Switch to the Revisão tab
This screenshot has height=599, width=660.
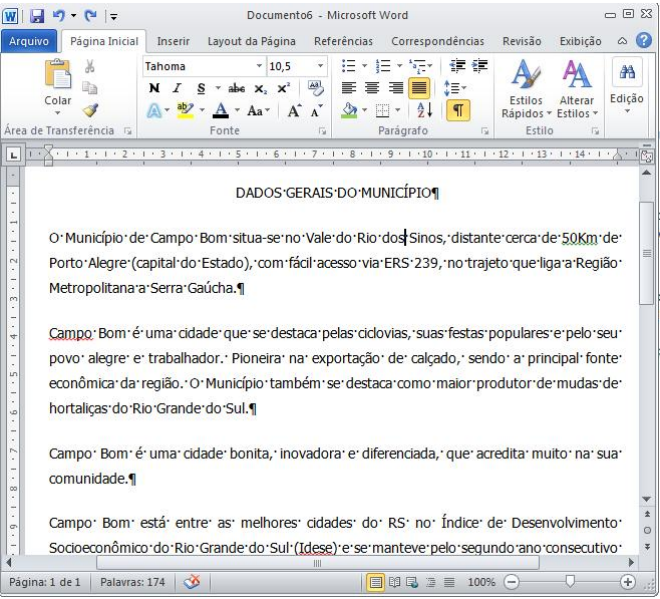pos(522,41)
